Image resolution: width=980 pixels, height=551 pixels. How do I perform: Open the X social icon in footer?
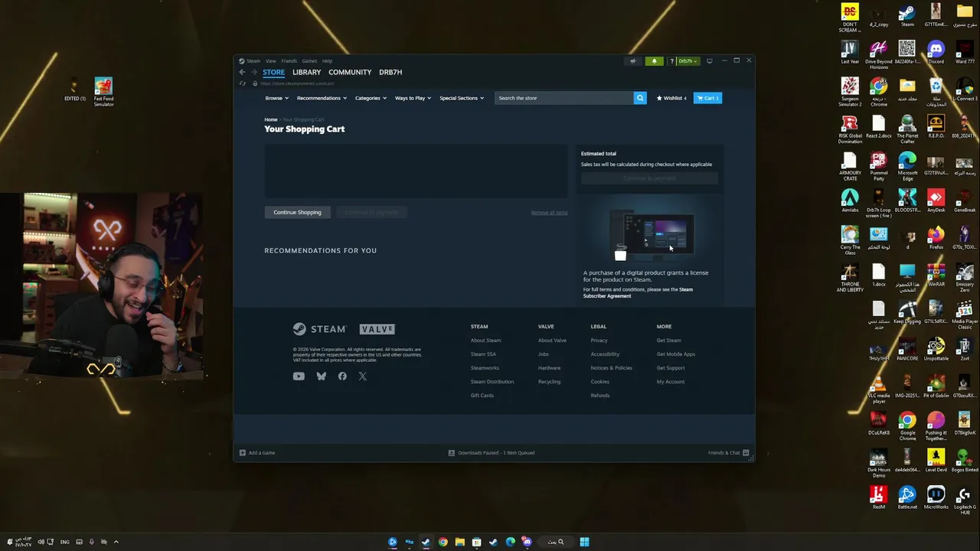coord(363,376)
